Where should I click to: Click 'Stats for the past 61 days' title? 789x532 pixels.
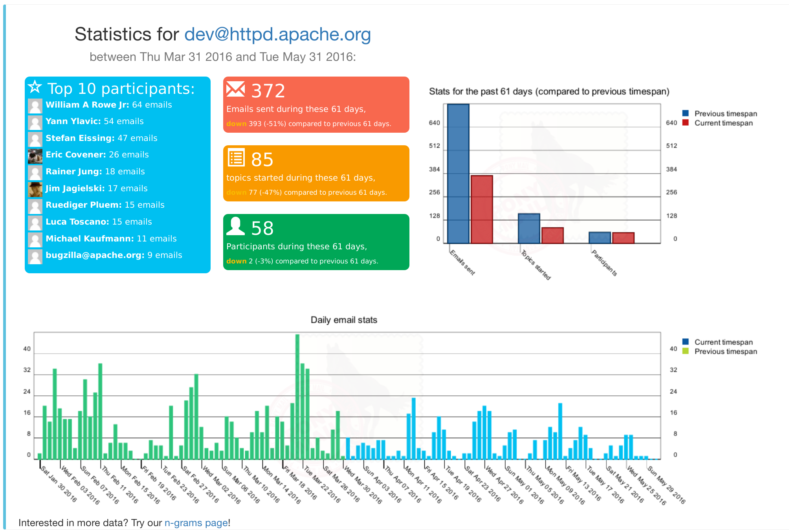[549, 91]
